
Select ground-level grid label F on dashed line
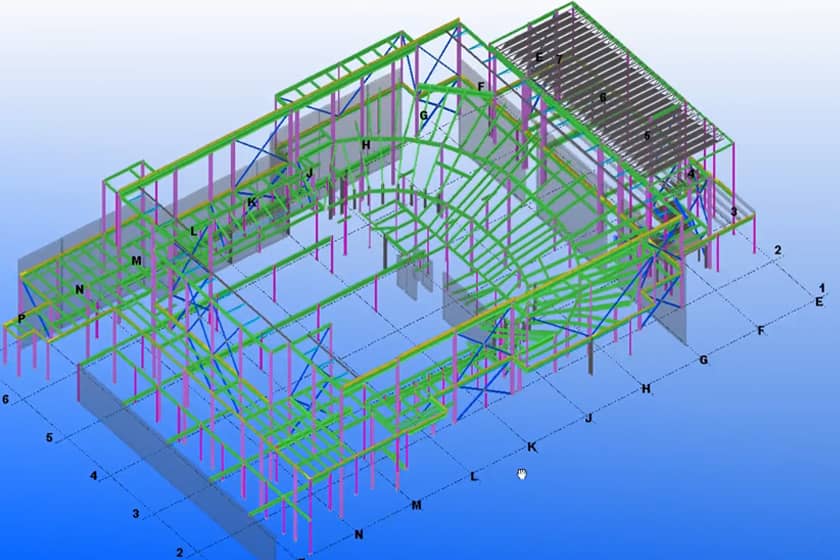point(761,330)
